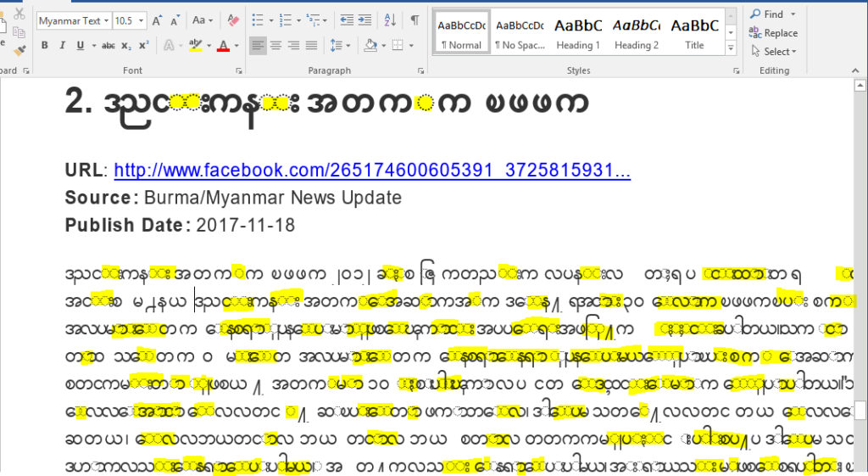Collapse the ribbon
The width and height of the screenshot is (868, 476).
(855, 71)
